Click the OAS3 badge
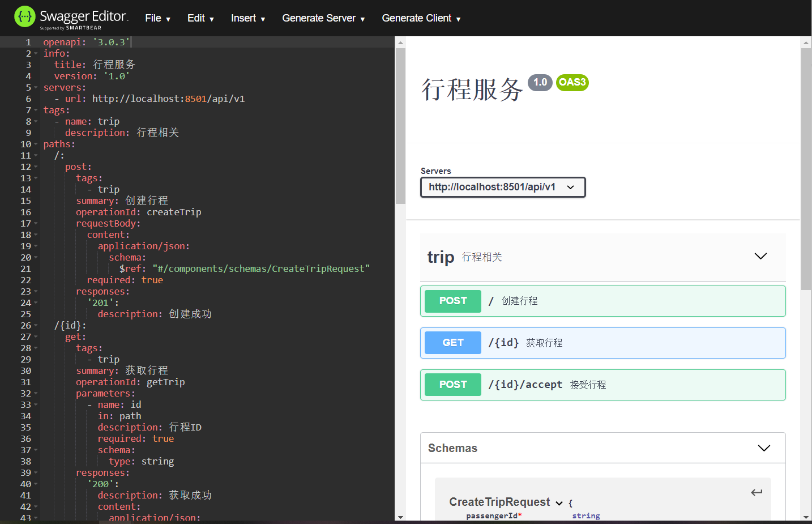The height and width of the screenshot is (524, 812). click(x=572, y=83)
